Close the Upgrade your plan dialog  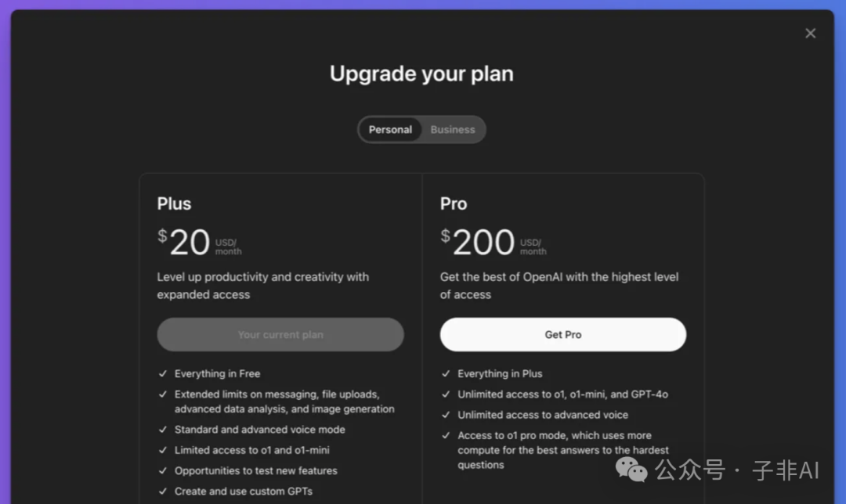pos(810,33)
